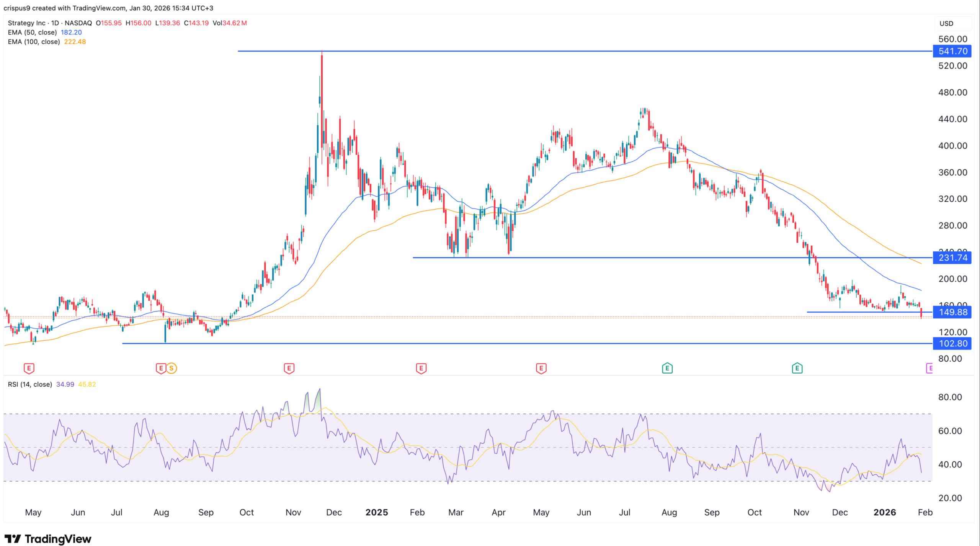Click the RSI average value 45.82
This screenshot has width=980, height=546.
[87, 384]
